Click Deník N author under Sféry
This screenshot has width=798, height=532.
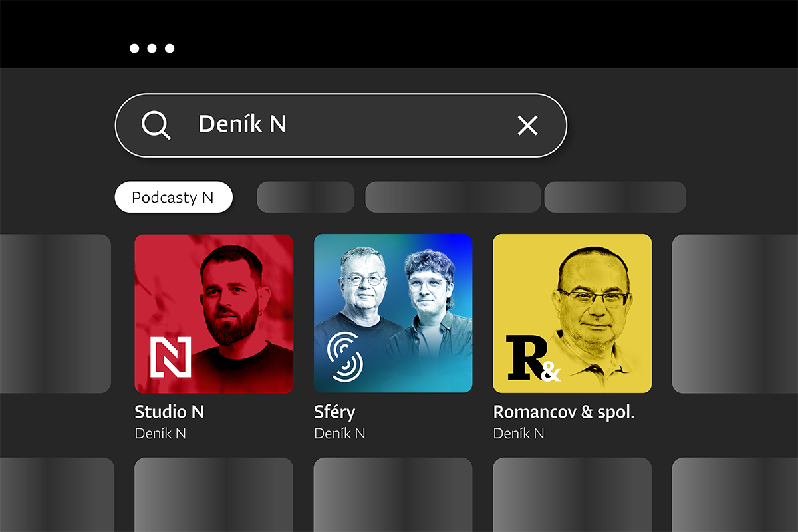coord(339,434)
